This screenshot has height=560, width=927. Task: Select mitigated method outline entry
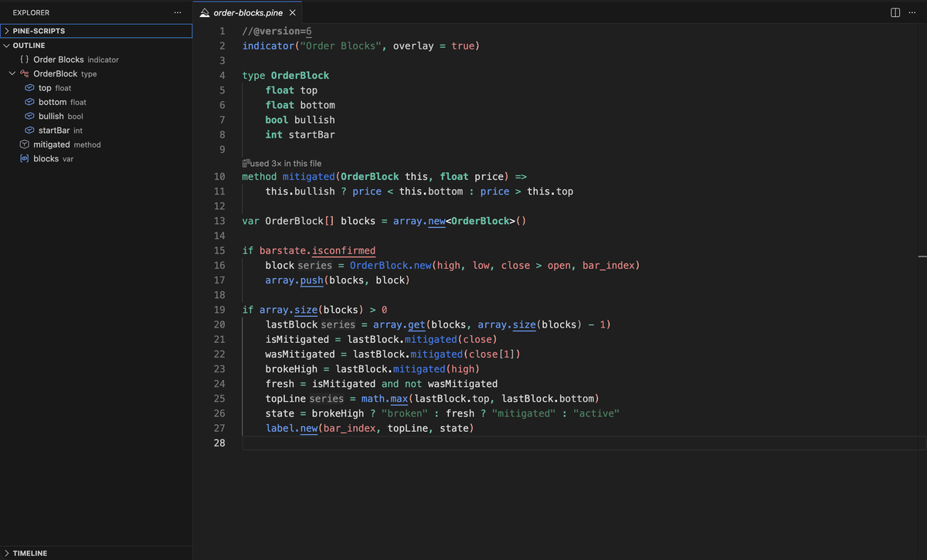coord(97,144)
